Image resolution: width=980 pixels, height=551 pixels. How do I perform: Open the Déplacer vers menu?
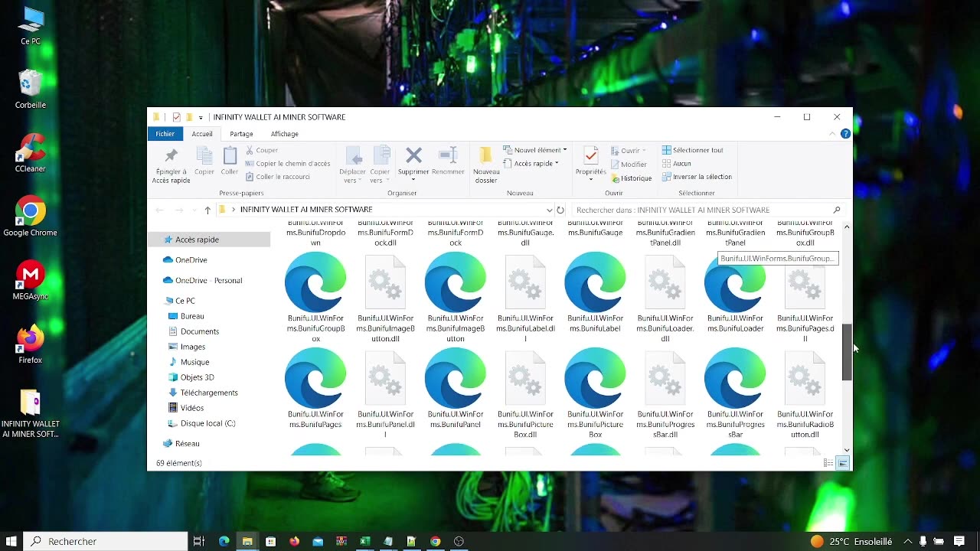353,165
